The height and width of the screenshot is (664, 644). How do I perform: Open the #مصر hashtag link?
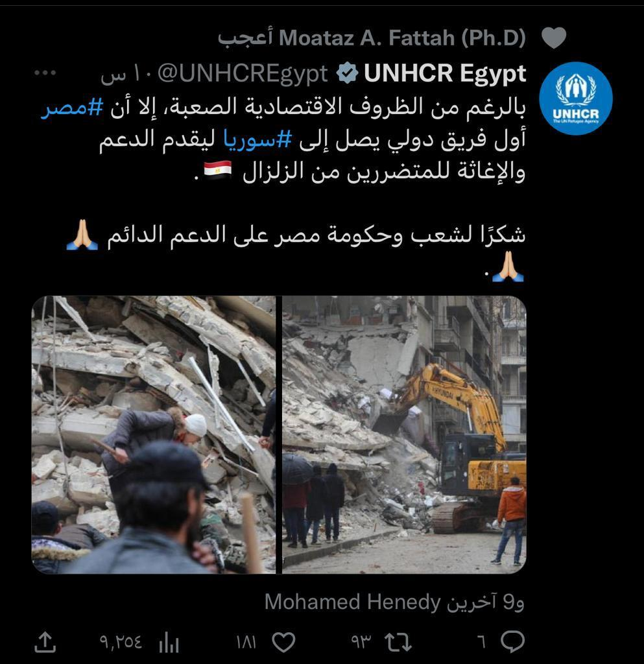[71, 108]
